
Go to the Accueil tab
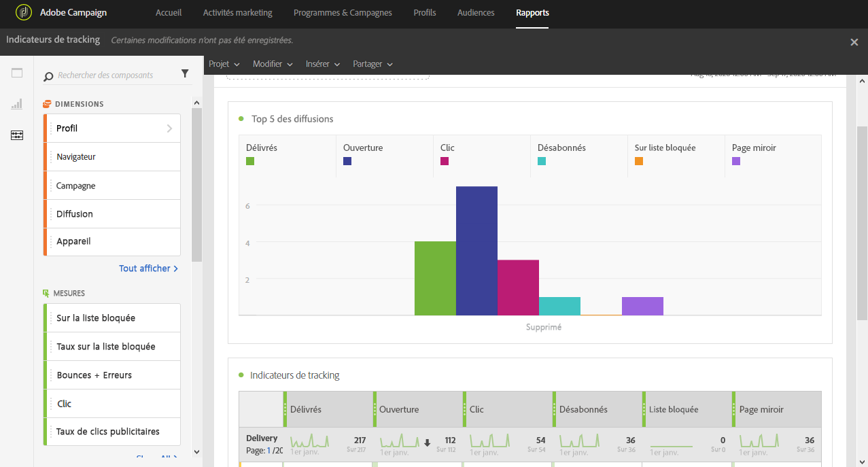click(169, 13)
